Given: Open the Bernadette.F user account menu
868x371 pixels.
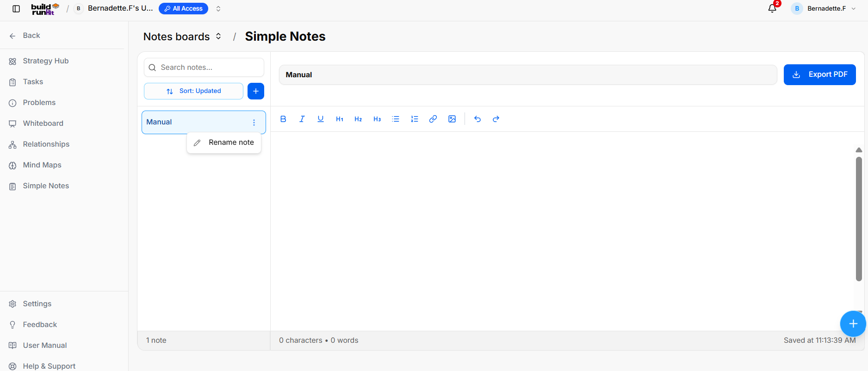Looking at the screenshot, I should pos(824,9).
